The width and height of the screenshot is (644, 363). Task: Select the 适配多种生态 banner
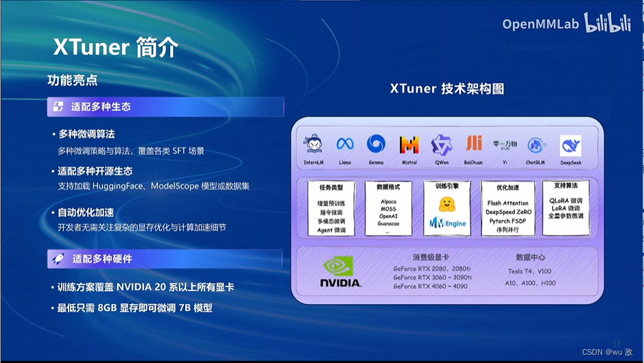(x=165, y=107)
